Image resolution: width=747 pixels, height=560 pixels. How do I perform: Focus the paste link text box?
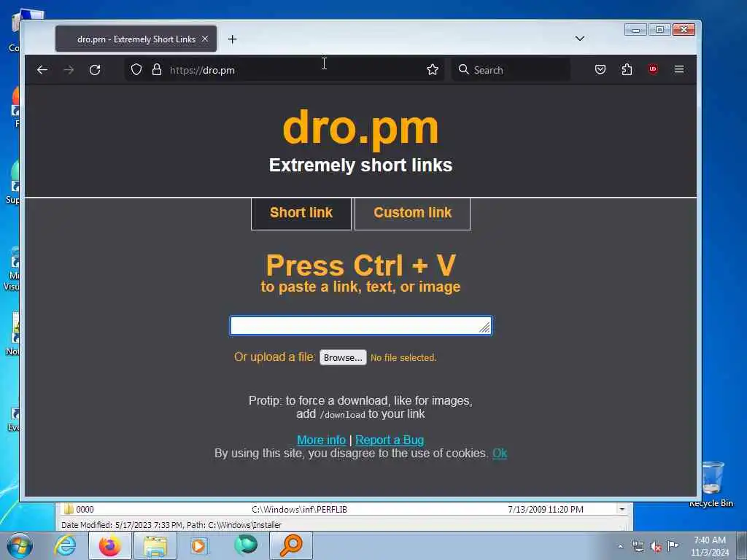click(x=360, y=326)
